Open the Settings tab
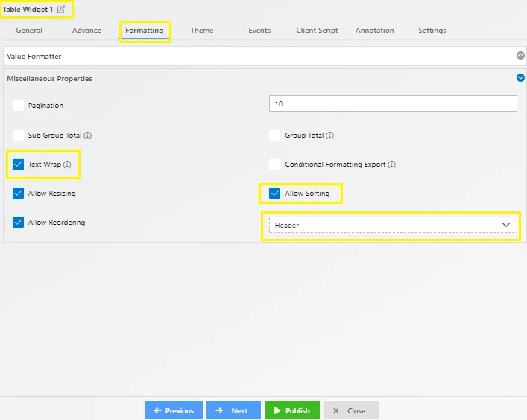527x420 pixels. coord(432,31)
